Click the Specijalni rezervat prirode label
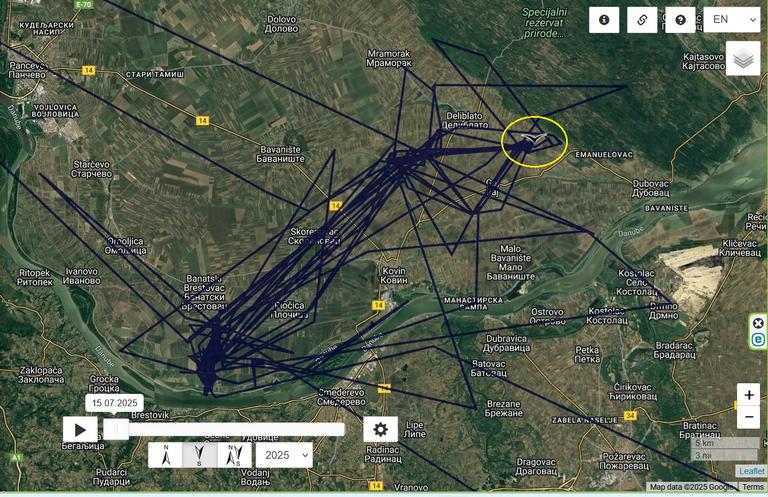768x497 pixels. point(544,23)
